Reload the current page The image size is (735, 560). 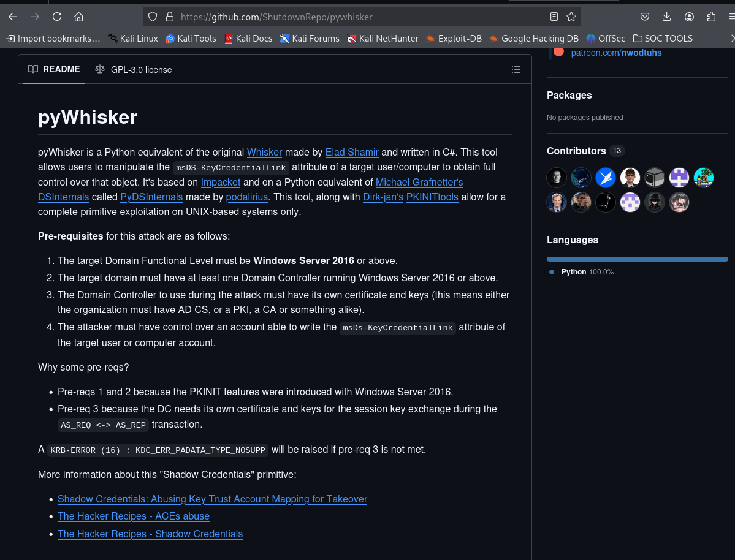tap(57, 17)
